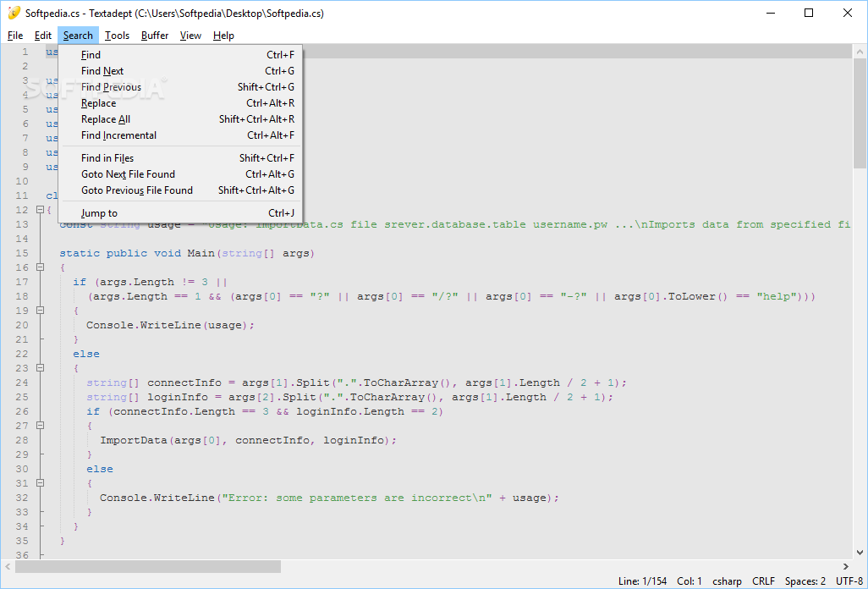Screen dimensions: 868x589
Task: Click the horizontal scrollbar right arrow
Action: pyautogui.click(x=846, y=567)
